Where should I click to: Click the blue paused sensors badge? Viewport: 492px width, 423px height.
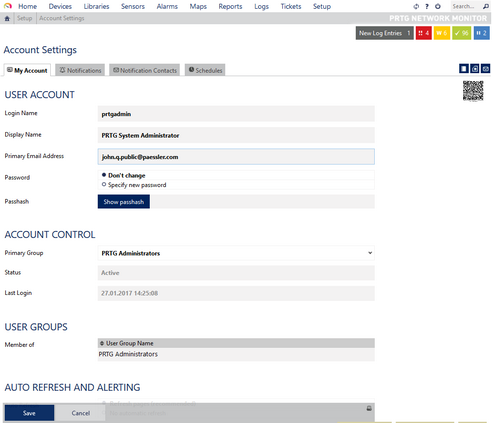pyautogui.click(x=481, y=33)
